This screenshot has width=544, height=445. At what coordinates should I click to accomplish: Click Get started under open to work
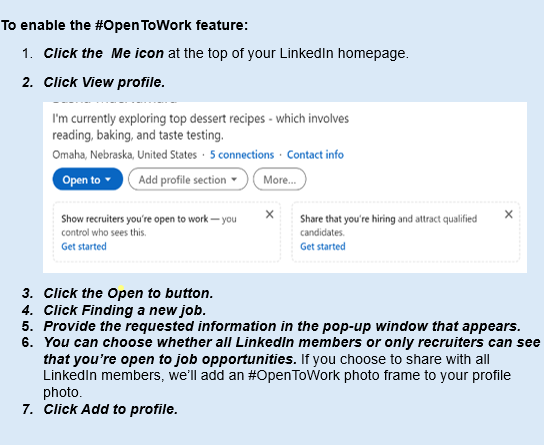[x=84, y=246]
